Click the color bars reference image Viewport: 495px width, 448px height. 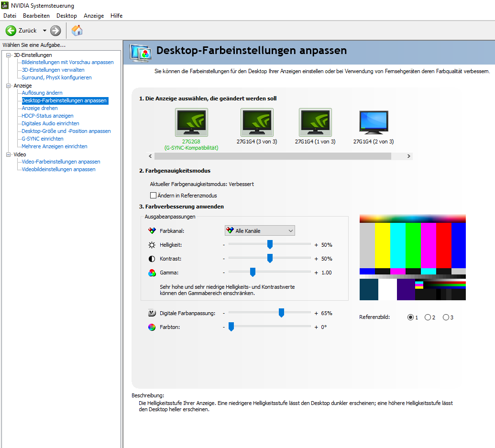click(x=413, y=257)
